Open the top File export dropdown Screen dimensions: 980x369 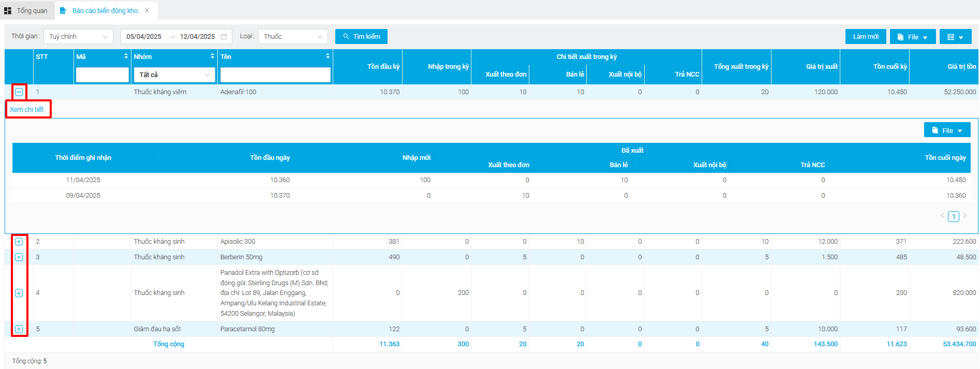coord(913,37)
